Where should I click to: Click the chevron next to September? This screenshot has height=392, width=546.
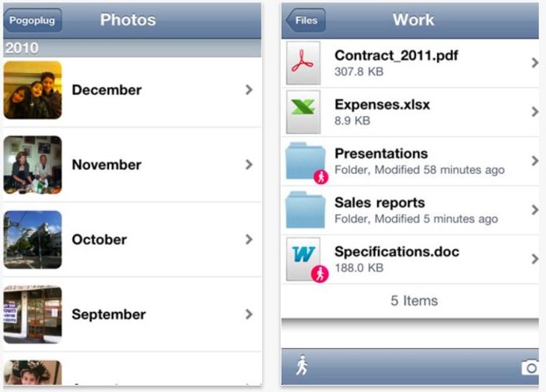(x=249, y=314)
